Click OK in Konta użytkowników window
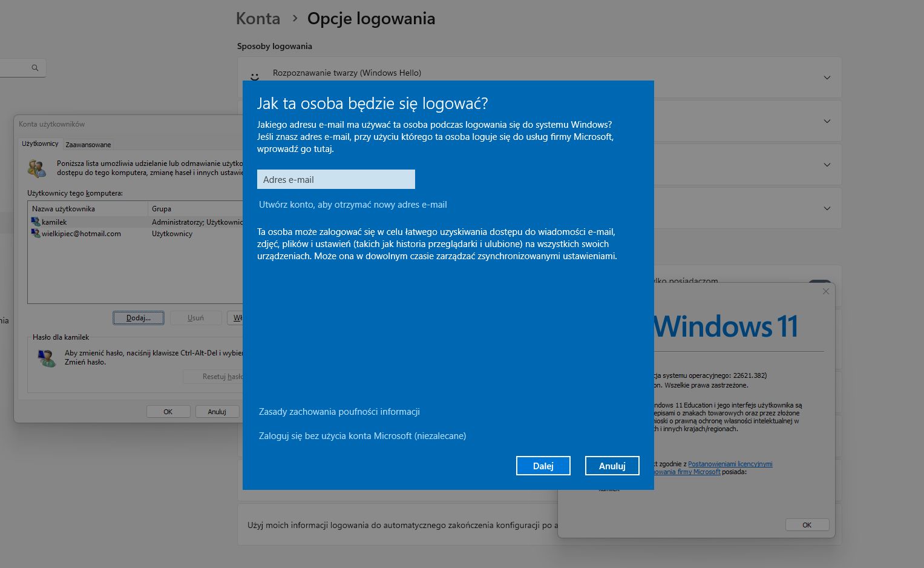 tap(168, 412)
